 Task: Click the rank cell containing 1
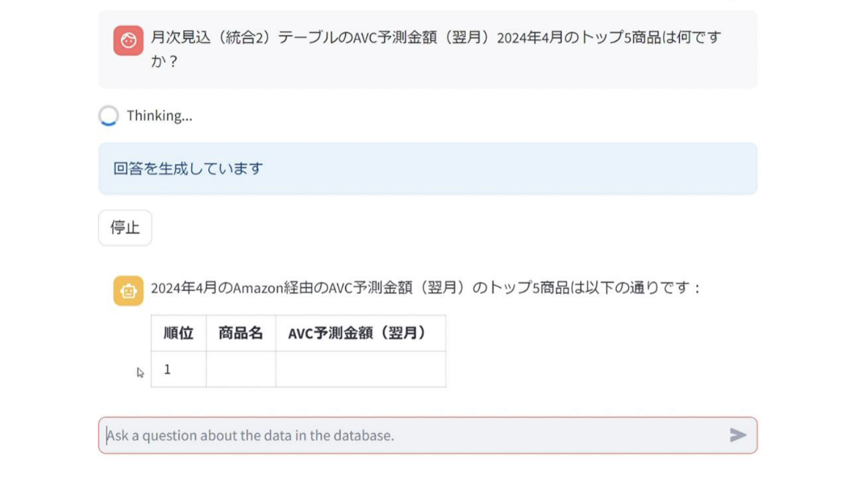tap(178, 370)
